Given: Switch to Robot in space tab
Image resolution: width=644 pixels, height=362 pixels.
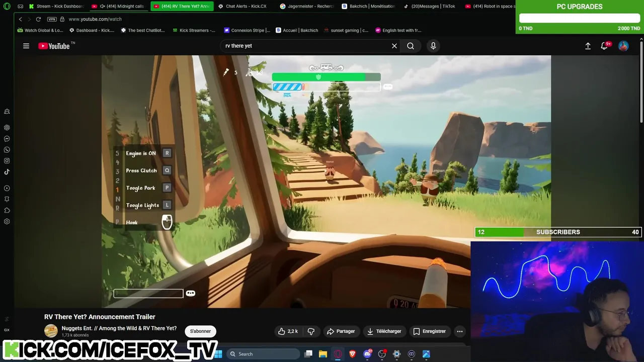Looking at the screenshot, I should (x=489, y=6).
